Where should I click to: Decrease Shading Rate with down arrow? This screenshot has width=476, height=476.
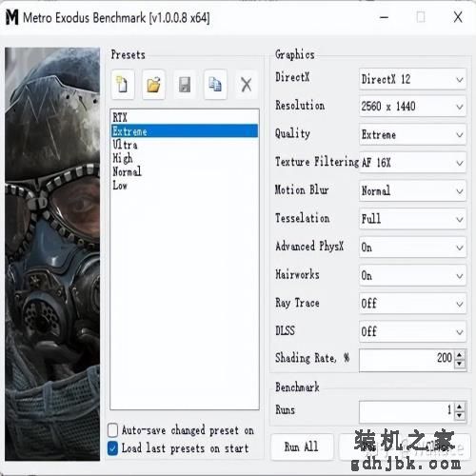click(x=460, y=364)
